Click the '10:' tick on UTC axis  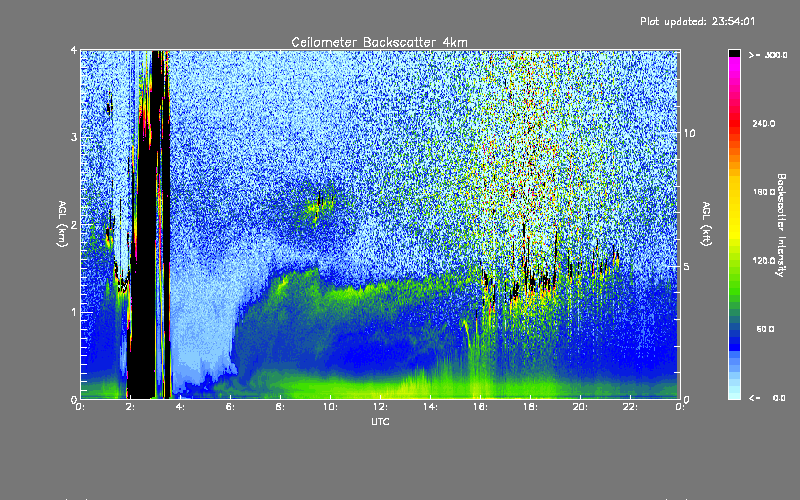click(x=330, y=407)
